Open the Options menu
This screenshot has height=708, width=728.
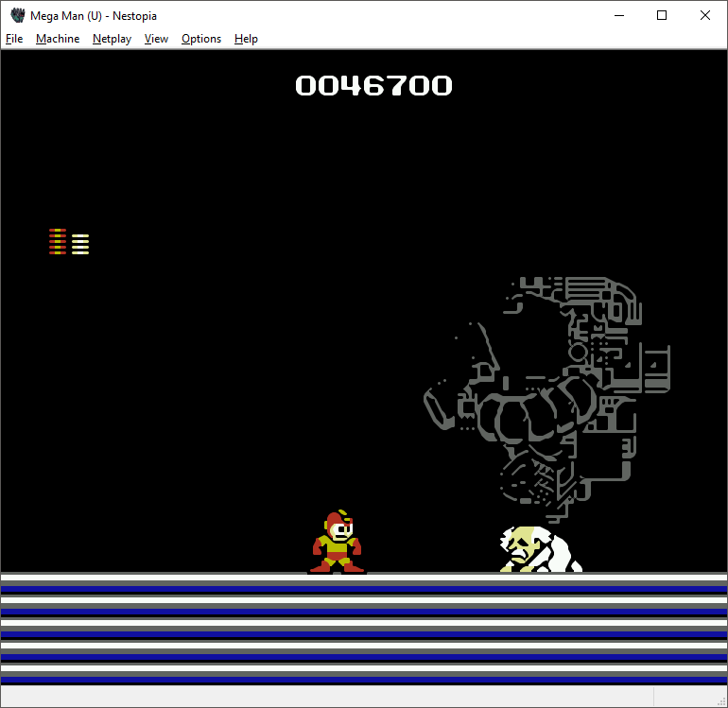pos(201,39)
